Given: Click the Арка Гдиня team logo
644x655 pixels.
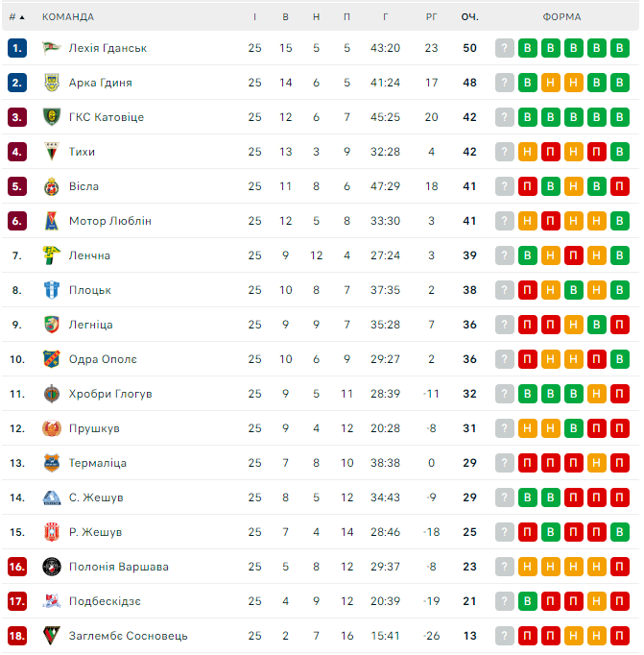Looking at the screenshot, I should 52,83.
